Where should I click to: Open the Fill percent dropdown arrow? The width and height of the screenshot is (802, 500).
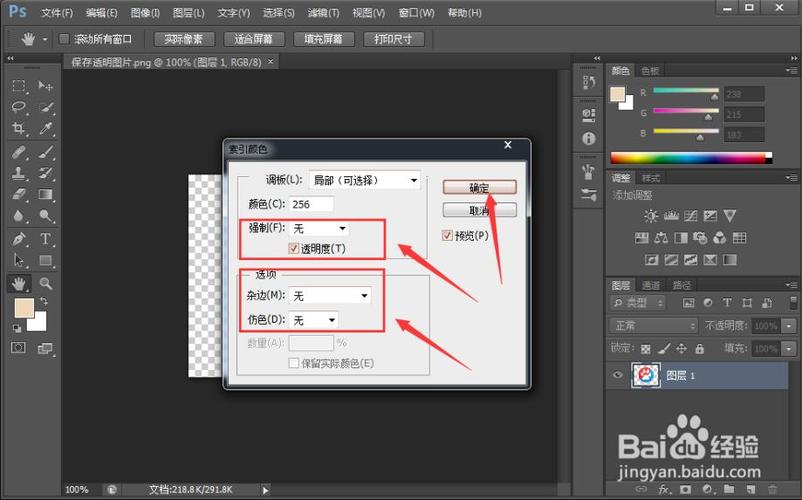click(x=789, y=349)
